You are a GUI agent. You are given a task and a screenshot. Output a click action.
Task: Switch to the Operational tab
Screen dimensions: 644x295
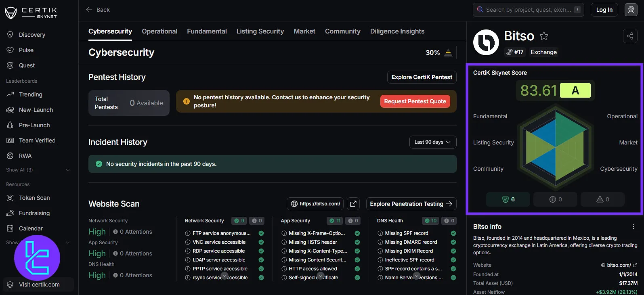pyautogui.click(x=159, y=31)
